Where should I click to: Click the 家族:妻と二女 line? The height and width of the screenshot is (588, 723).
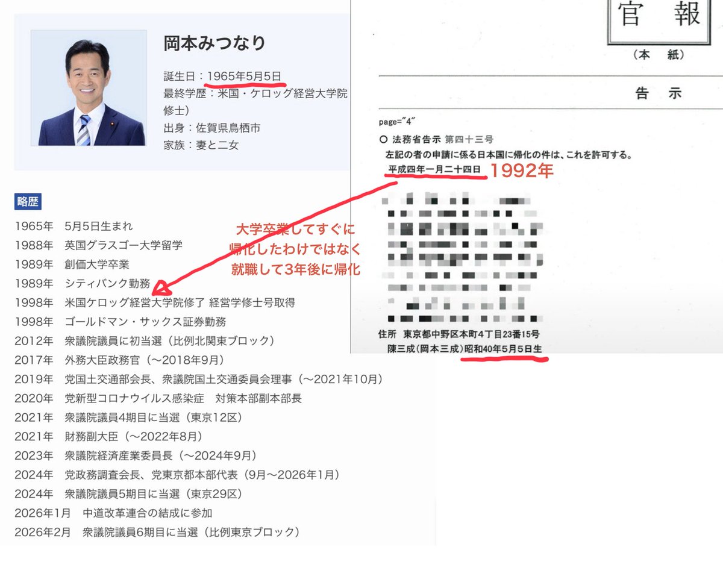201,145
